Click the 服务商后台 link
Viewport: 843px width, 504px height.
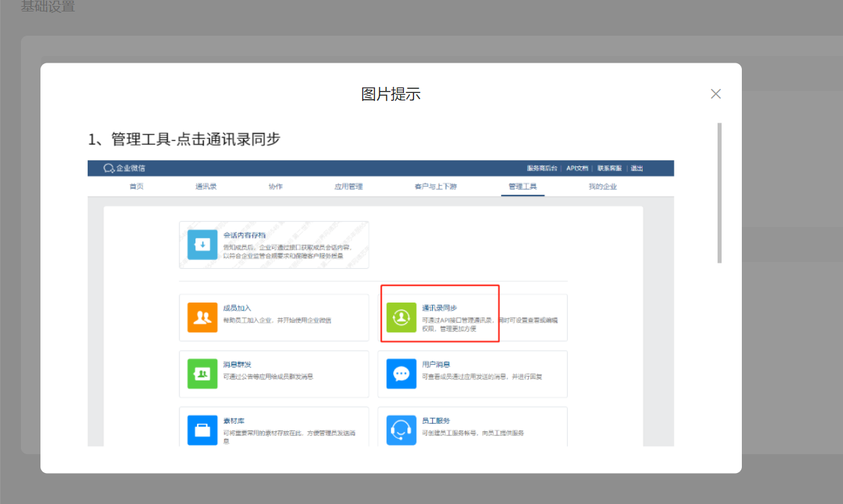tap(542, 168)
